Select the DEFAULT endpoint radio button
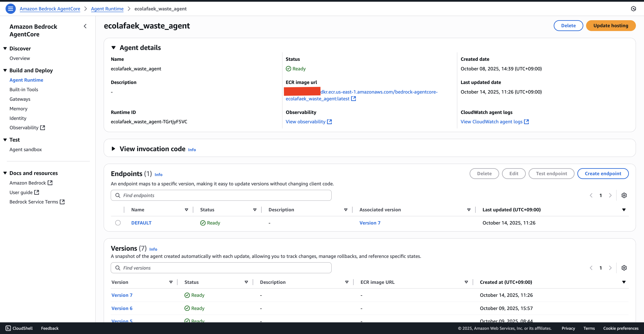Image resolution: width=644 pixels, height=334 pixels. pos(118,223)
